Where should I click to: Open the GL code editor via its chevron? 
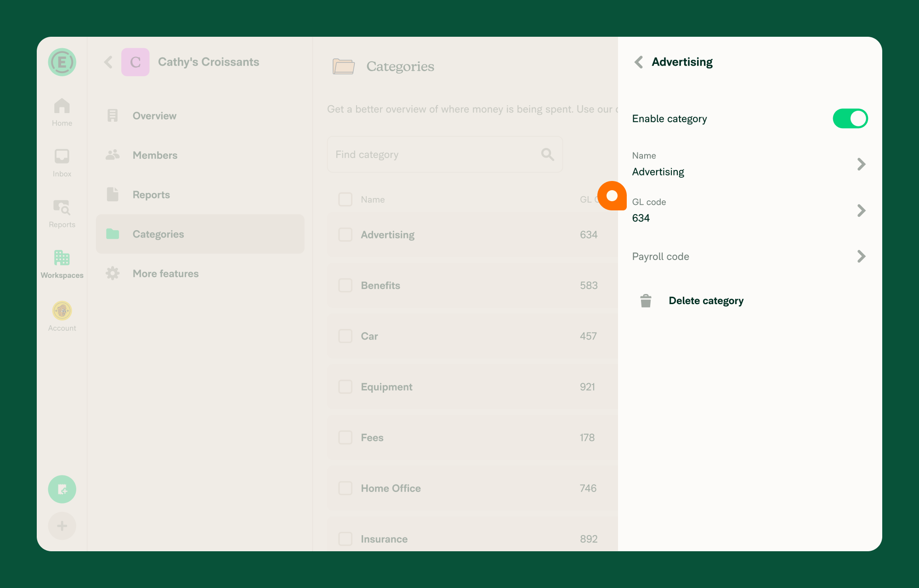point(861,210)
